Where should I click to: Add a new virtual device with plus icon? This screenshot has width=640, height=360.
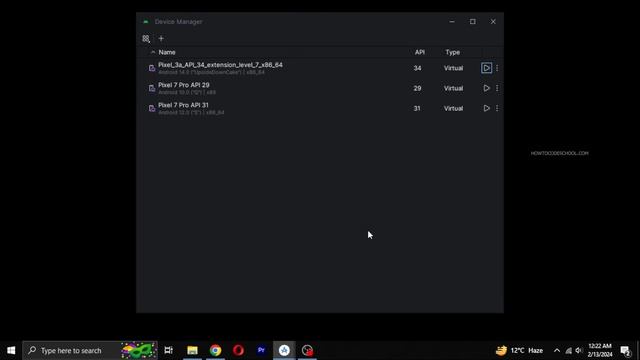point(161,38)
